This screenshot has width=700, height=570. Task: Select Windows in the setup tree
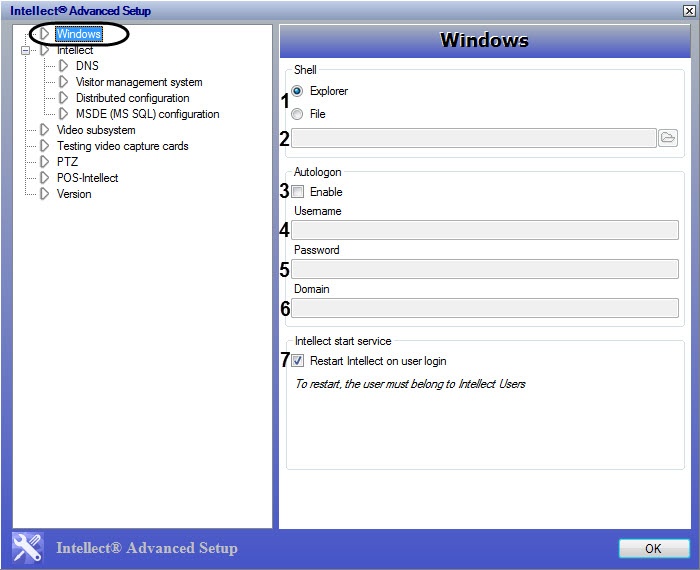point(79,34)
